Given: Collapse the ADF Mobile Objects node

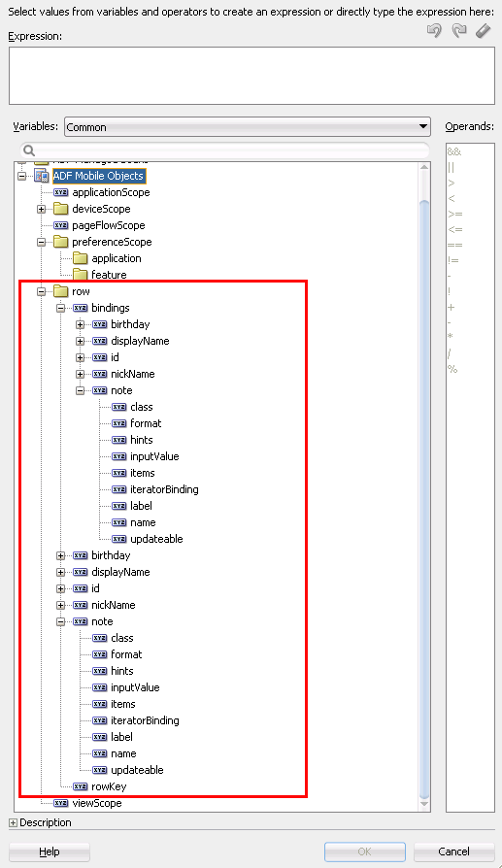Looking at the screenshot, I should click(22, 176).
